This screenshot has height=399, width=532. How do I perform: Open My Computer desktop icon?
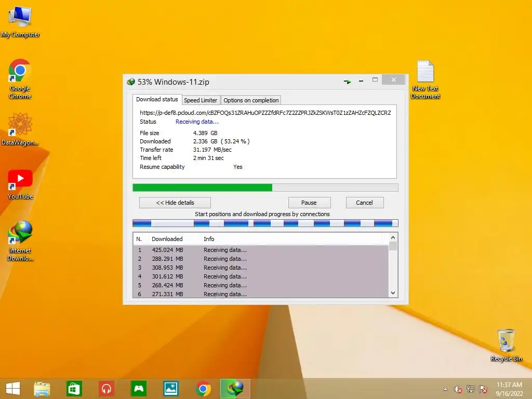click(x=20, y=21)
